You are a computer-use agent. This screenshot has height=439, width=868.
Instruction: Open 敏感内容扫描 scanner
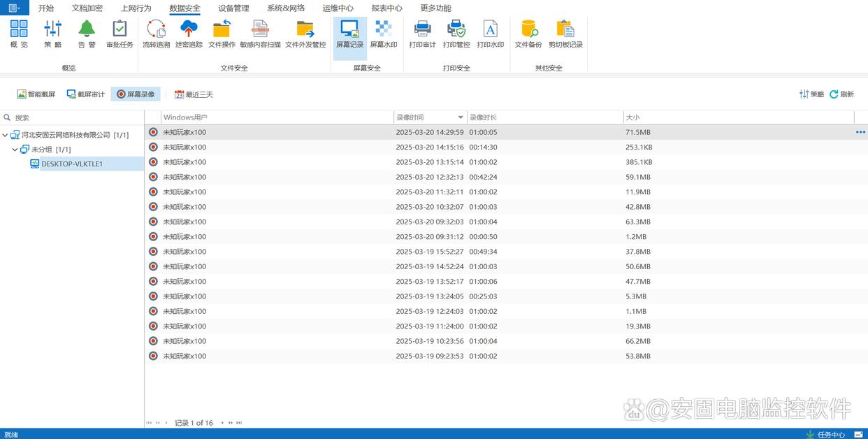(x=260, y=34)
